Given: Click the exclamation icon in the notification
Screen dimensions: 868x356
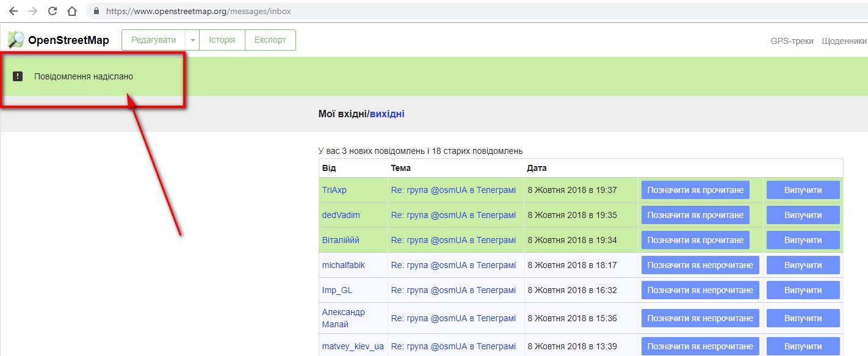Looking at the screenshot, I should [x=18, y=76].
